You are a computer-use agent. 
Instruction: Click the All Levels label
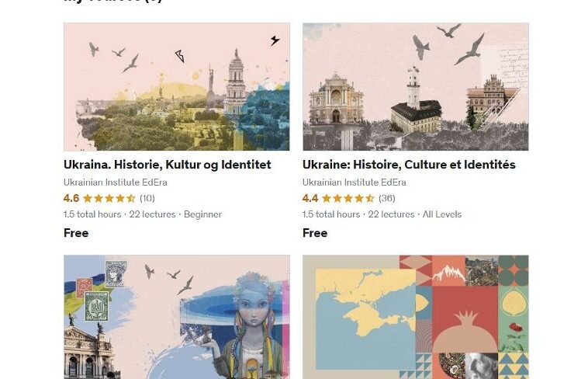(x=442, y=214)
